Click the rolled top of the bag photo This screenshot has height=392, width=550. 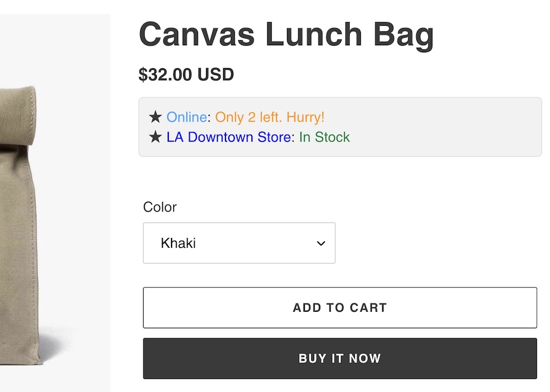pyautogui.click(x=18, y=115)
